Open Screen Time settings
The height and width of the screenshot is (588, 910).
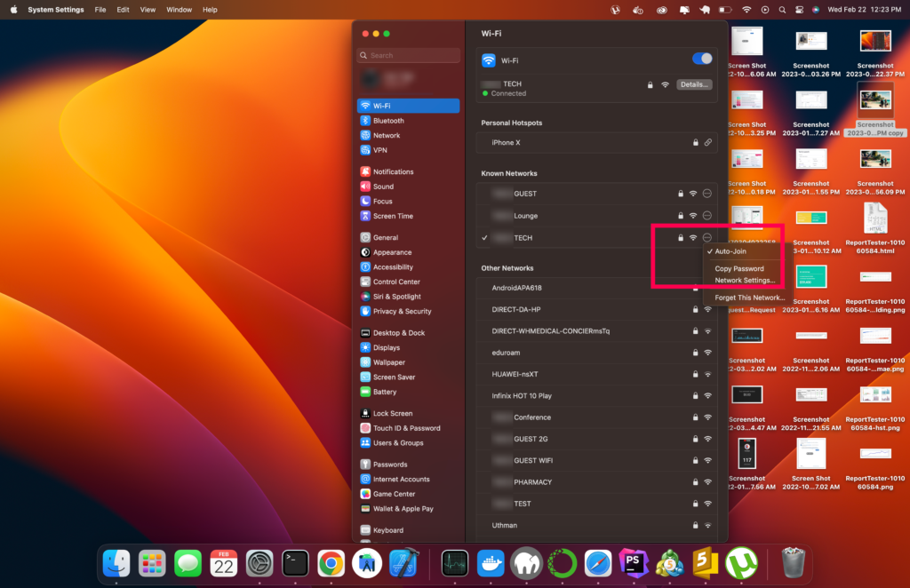[x=409, y=216]
